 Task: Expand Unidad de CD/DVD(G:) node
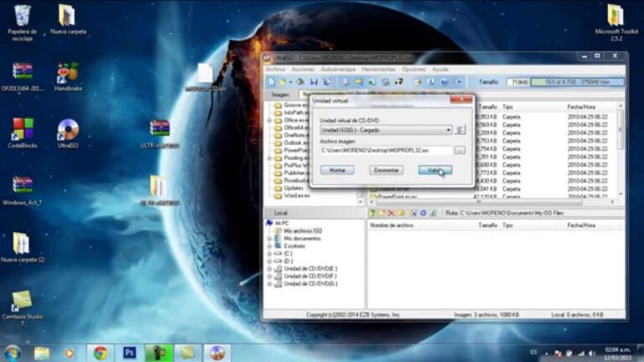coord(269,284)
